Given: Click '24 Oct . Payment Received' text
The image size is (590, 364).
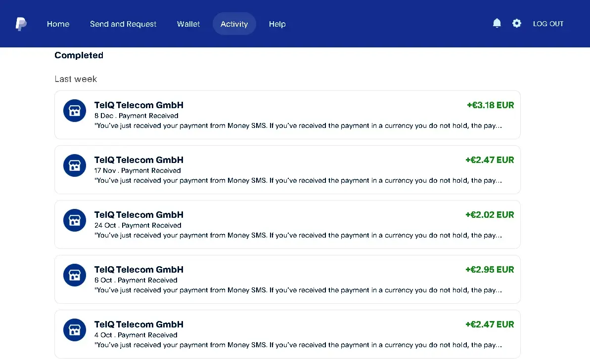Looking at the screenshot, I should click(137, 225).
